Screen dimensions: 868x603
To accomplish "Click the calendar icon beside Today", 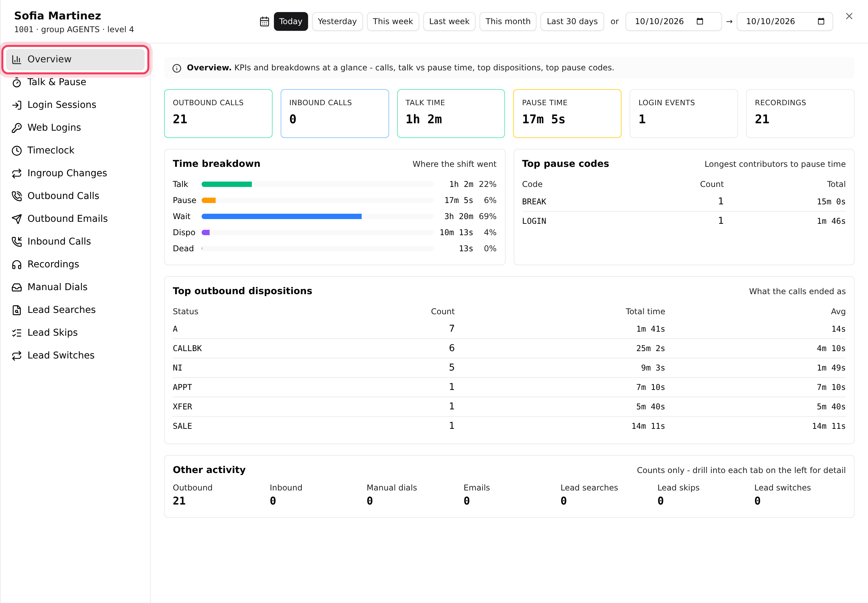I will [265, 21].
